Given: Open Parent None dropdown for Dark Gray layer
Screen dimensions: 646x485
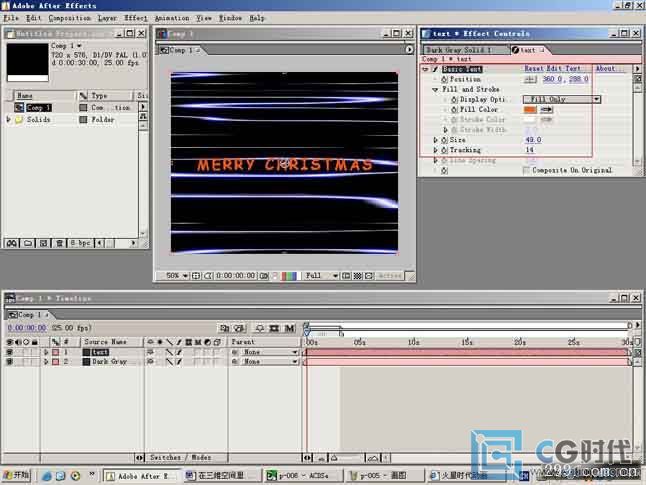Looking at the screenshot, I should pos(268,362).
